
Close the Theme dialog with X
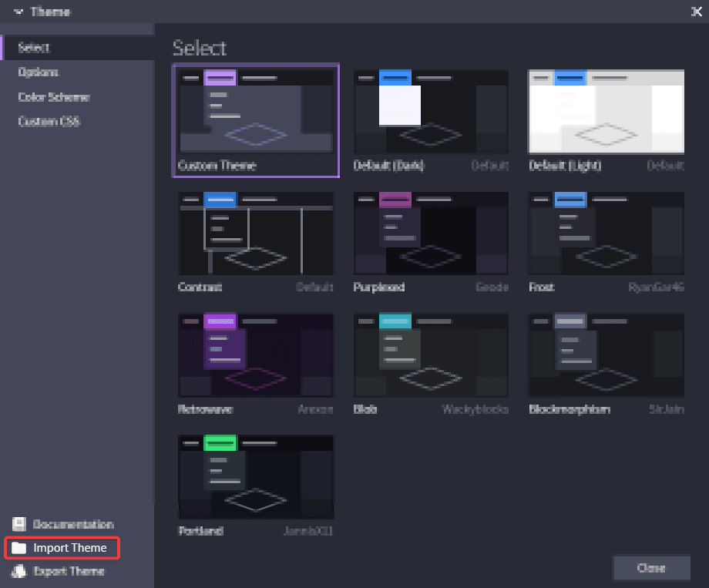pyautogui.click(x=697, y=12)
